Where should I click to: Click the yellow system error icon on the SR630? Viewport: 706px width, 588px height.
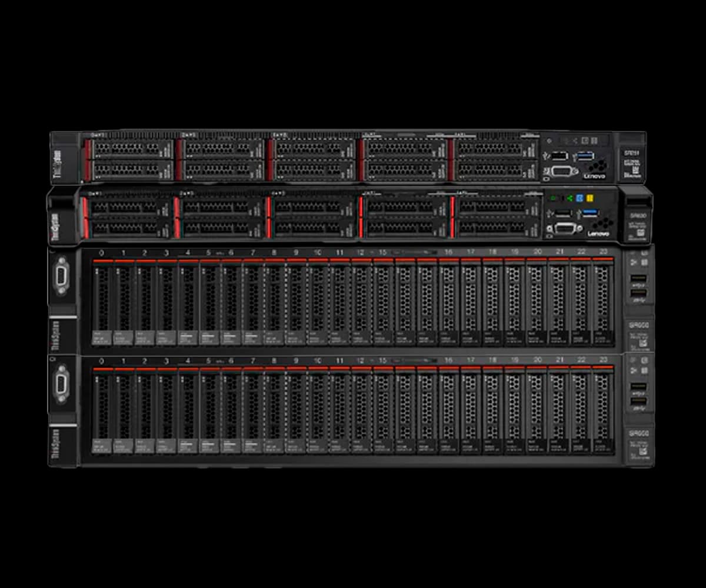point(590,199)
